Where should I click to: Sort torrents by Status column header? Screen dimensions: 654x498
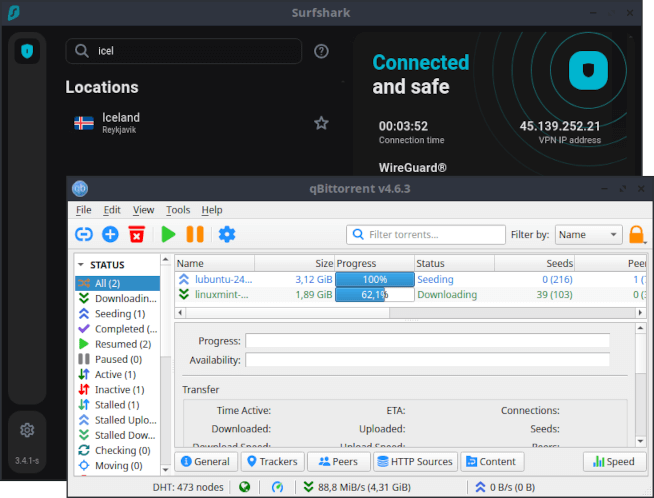click(455, 263)
